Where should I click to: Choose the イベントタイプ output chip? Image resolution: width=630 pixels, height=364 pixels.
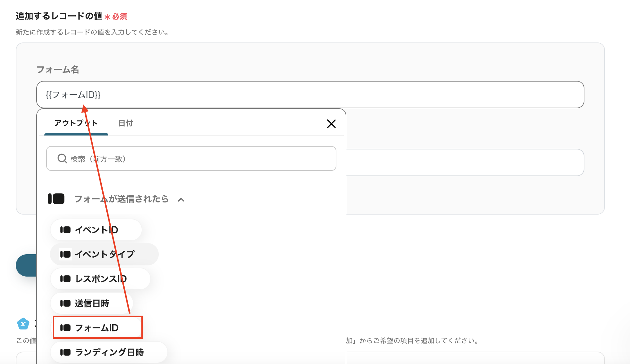pos(104,254)
